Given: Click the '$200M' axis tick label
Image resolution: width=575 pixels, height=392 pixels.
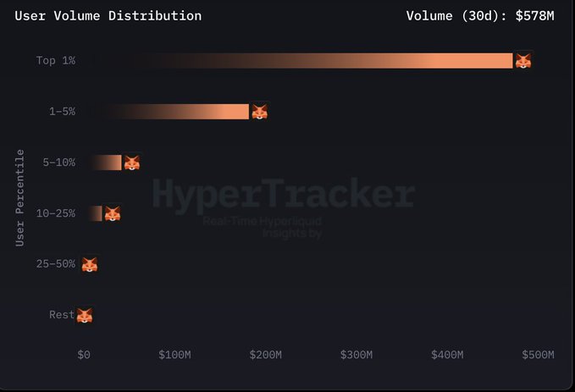Looking at the screenshot, I should 266,355.
